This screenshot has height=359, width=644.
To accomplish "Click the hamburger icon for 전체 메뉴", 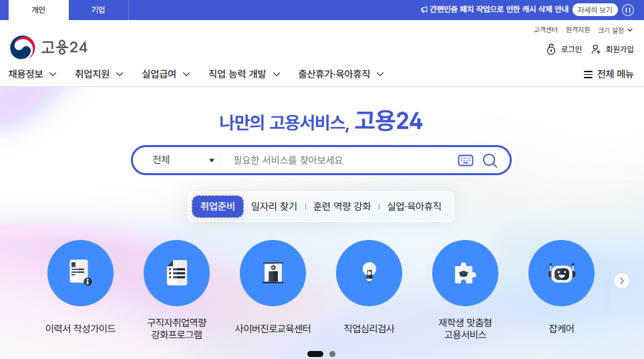I will point(588,74).
